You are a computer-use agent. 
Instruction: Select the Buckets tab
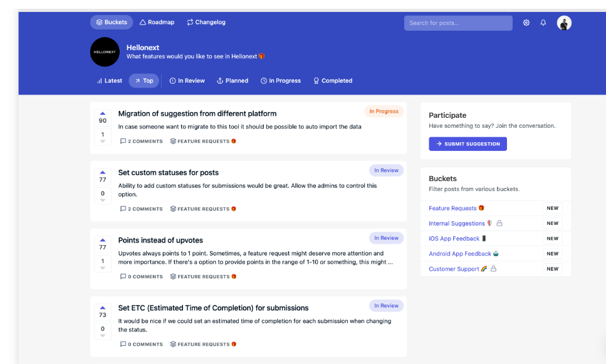click(x=112, y=23)
